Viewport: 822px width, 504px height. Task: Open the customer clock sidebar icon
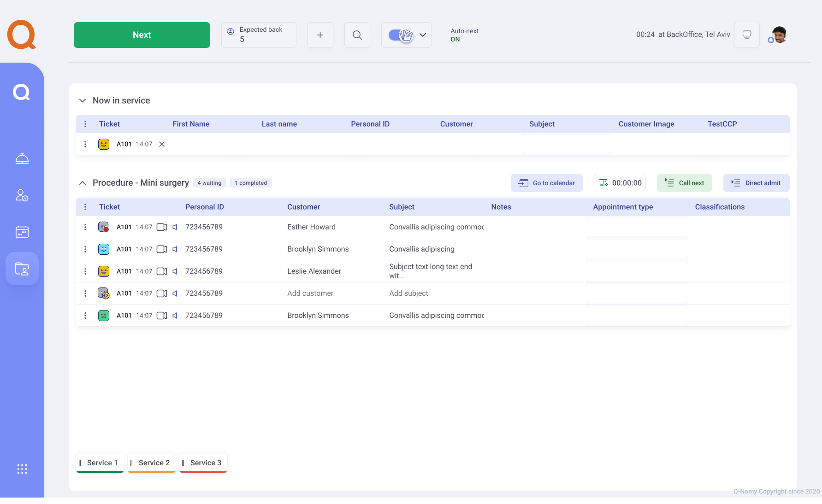(x=22, y=195)
